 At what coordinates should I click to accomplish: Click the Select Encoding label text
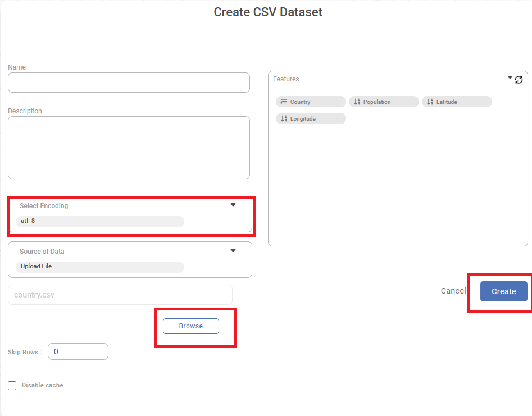pyautogui.click(x=44, y=206)
